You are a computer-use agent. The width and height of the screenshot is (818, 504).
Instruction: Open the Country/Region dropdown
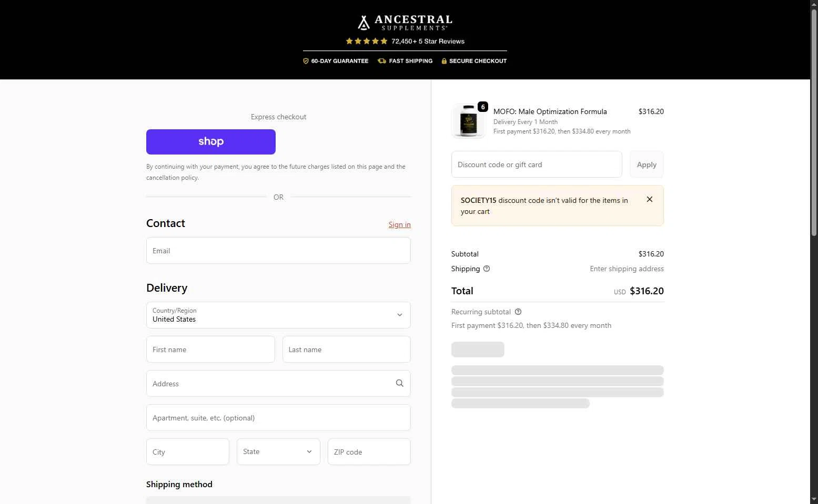point(278,315)
